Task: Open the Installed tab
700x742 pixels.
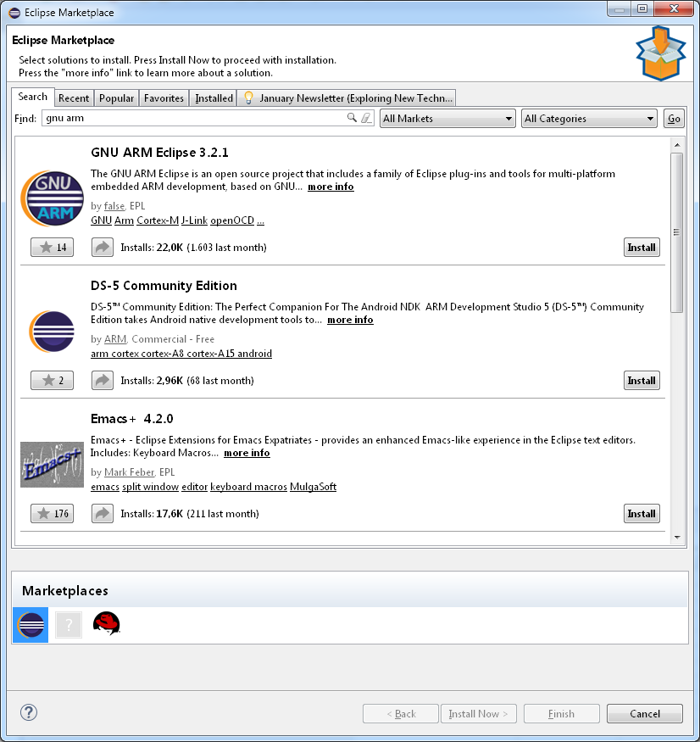Action: click(214, 98)
